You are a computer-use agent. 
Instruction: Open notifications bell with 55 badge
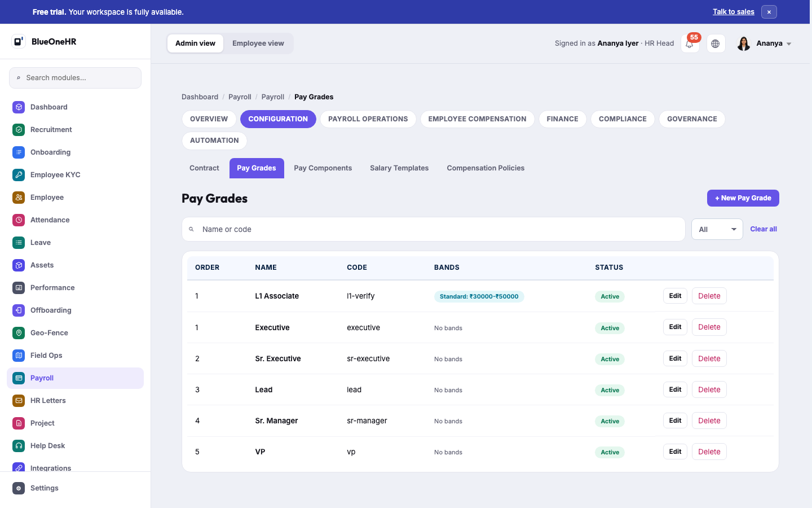pyautogui.click(x=690, y=43)
